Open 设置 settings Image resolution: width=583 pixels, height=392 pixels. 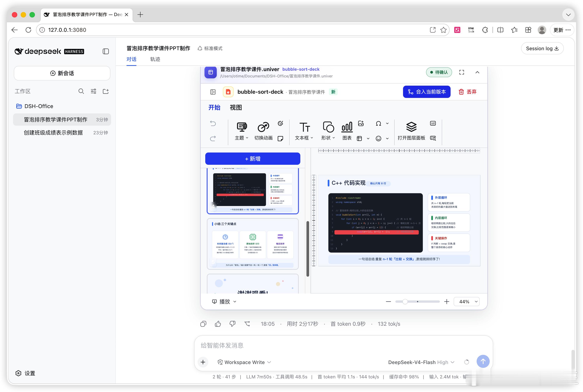click(25, 373)
